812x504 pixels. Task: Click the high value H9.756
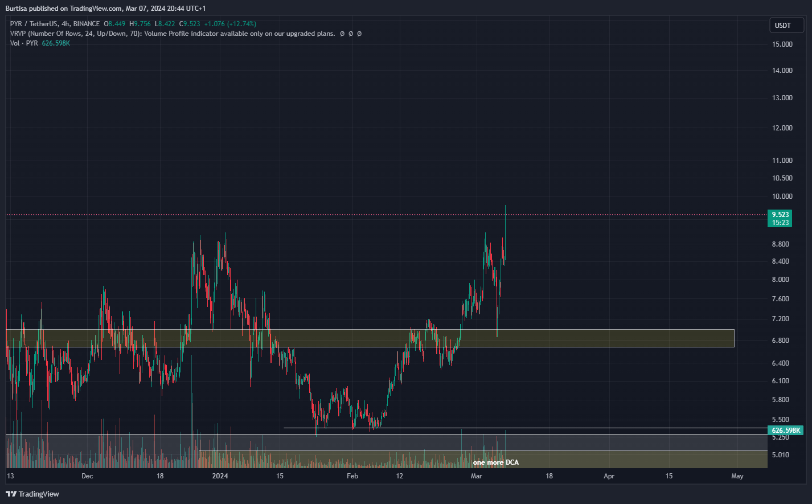click(x=140, y=24)
